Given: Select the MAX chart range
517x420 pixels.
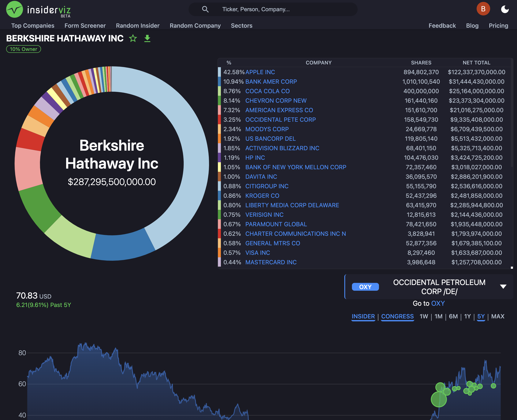Looking at the screenshot, I should tap(498, 316).
